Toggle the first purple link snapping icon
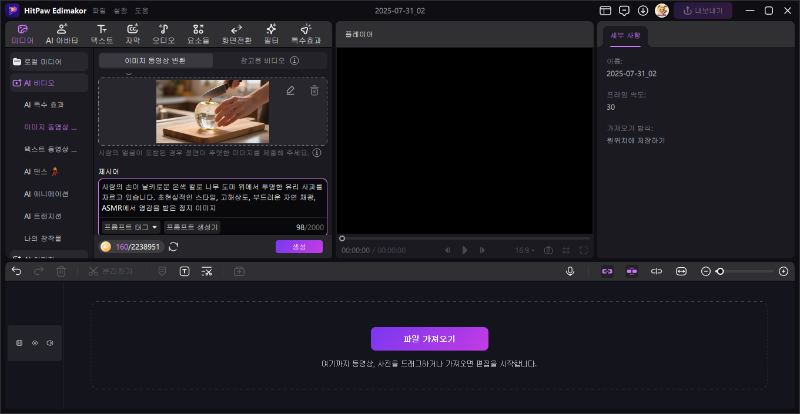 (607, 272)
